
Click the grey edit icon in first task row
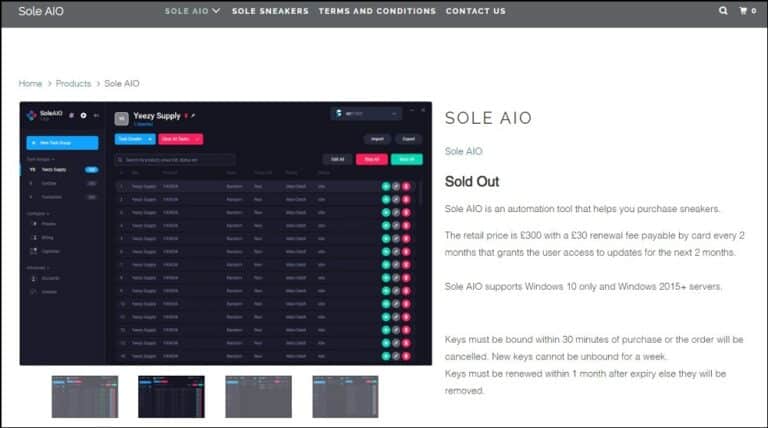[396, 186]
